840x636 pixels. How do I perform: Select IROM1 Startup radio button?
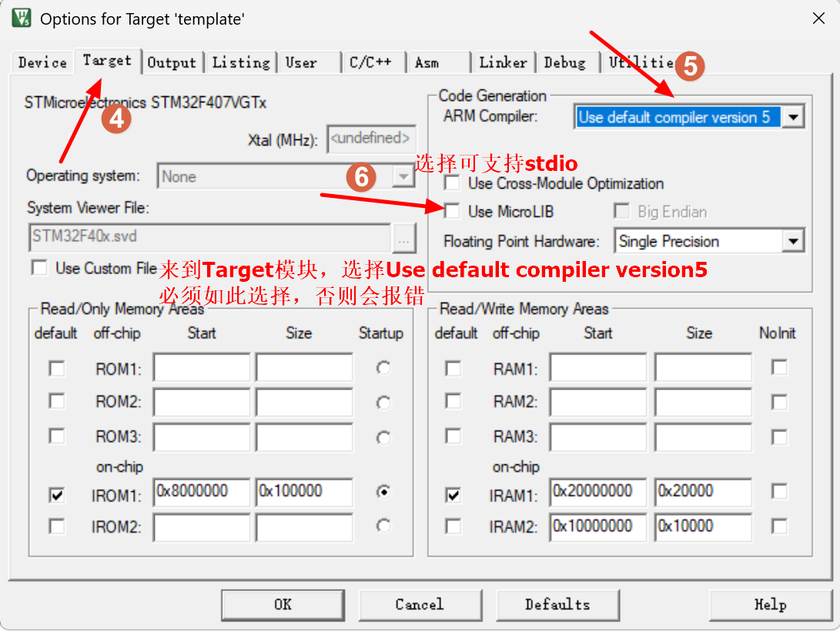(383, 491)
